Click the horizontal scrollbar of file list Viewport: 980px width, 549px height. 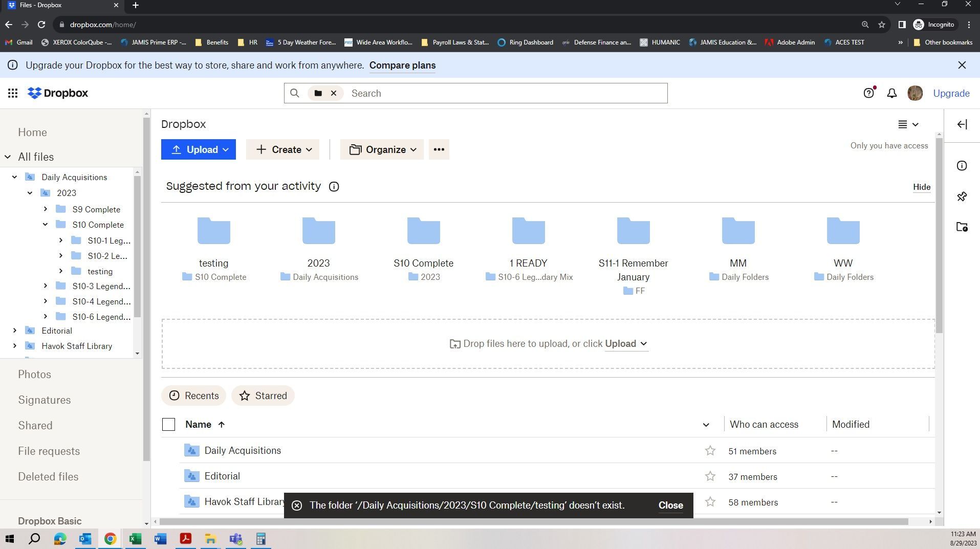[534, 521]
